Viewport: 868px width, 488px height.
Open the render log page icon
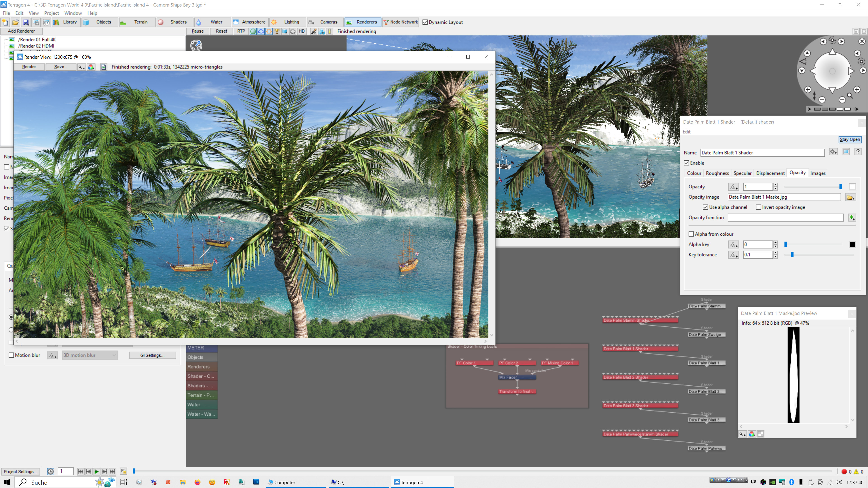[104, 67]
